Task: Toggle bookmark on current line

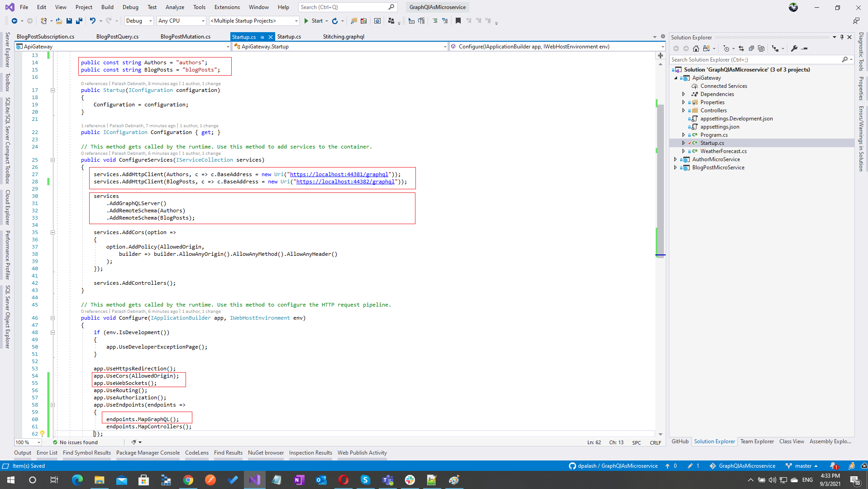Action: [x=458, y=21]
